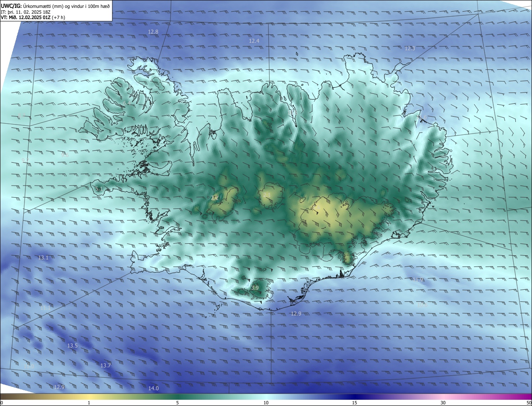Click the 5 tick on color scale
The image size is (532, 406).
[x=177, y=403]
